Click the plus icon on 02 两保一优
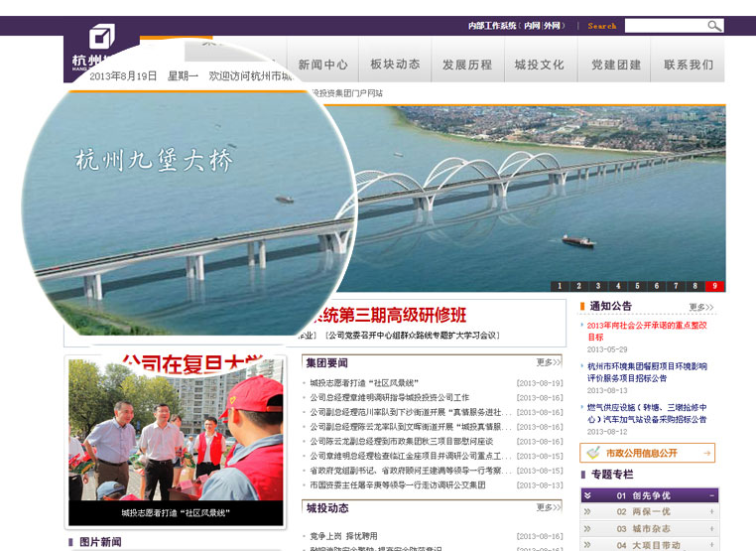Viewport: 756px width, 551px height. 710,512
